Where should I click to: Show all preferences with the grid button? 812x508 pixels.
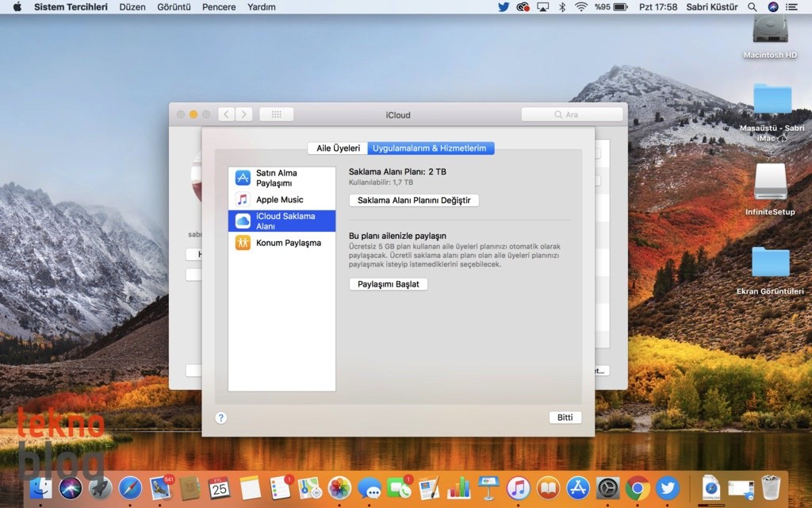[277, 114]
